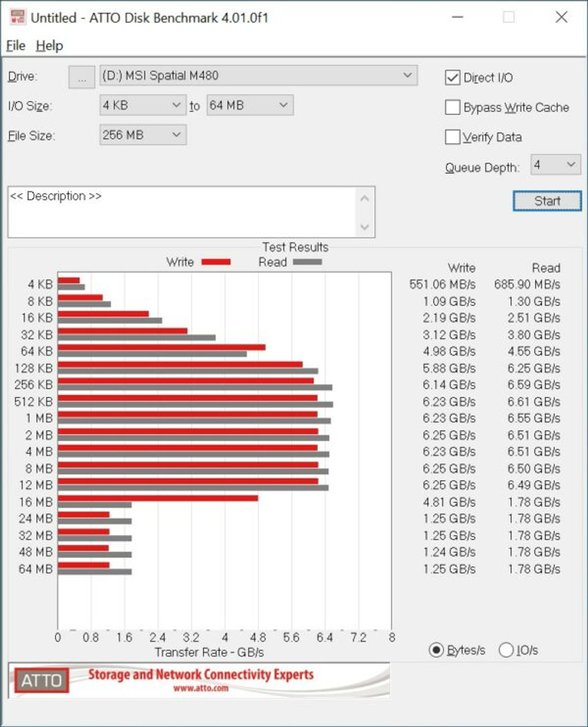Viewport: 588px width, 727px height.
Task: Click the ATTO logo in the banner
Action: click(x=42, y=680)
